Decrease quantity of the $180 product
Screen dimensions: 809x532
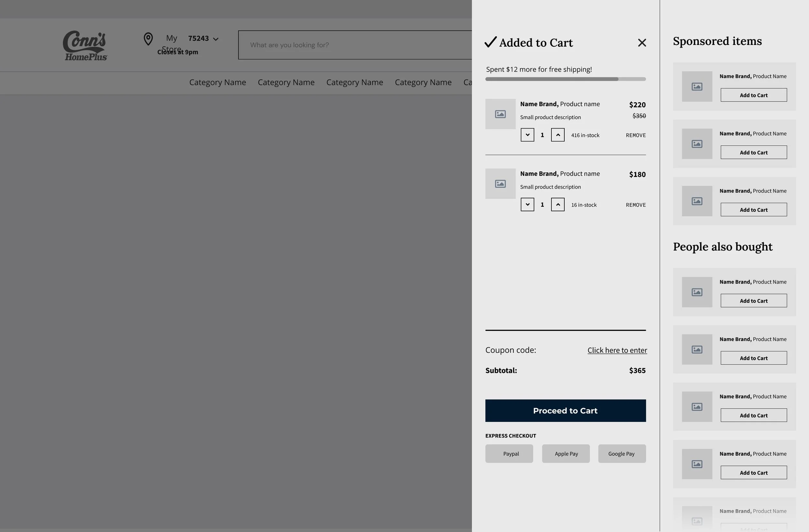click(x=527, y=205)
